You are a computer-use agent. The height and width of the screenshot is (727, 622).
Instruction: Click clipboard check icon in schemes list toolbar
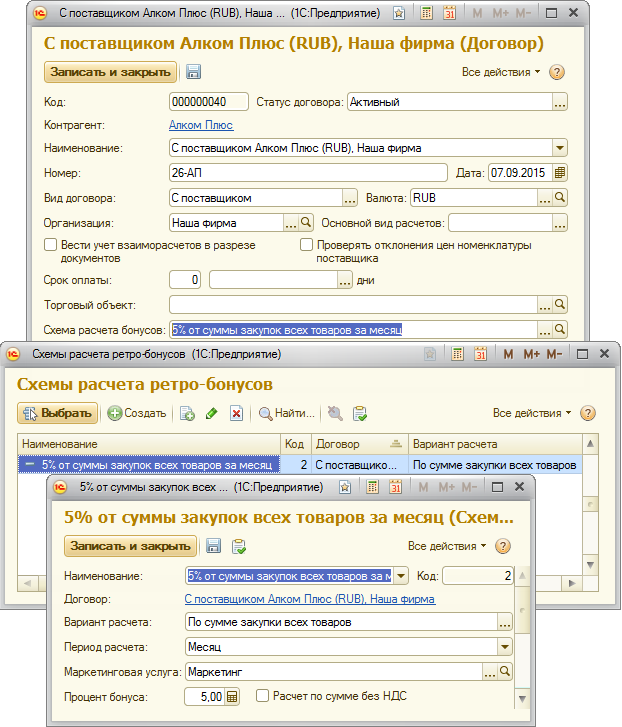(360, 413)
